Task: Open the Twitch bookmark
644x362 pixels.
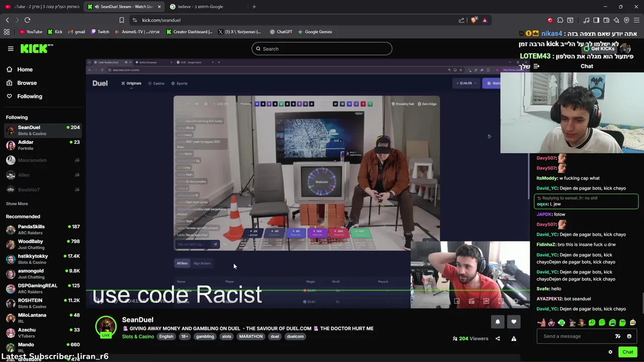Action: (100, 32)
